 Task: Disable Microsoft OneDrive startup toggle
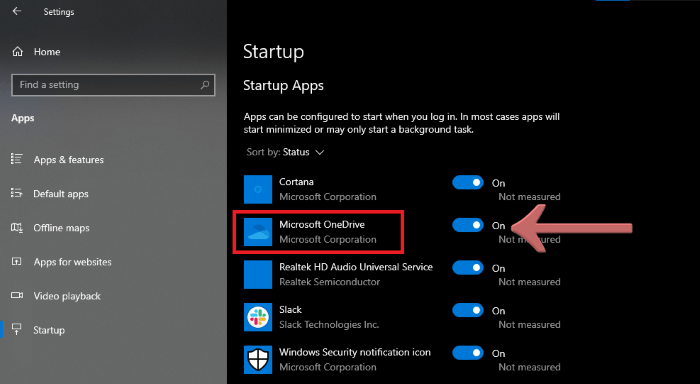(467, 225)
